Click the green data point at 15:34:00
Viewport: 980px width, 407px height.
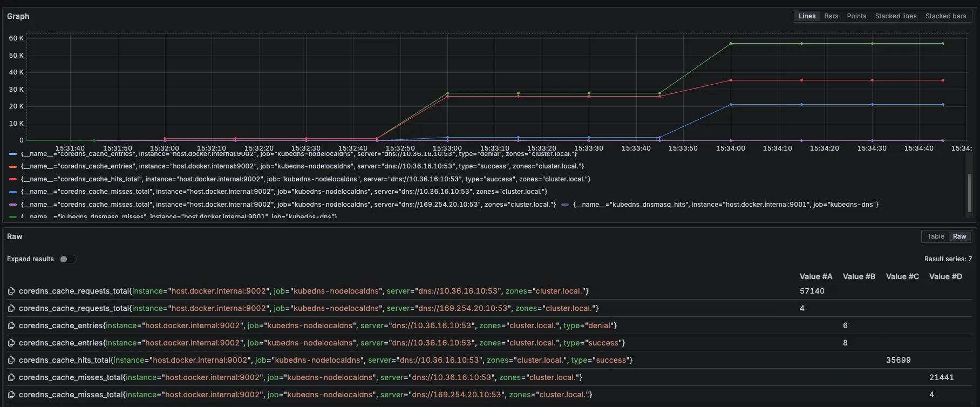point(731,44)
